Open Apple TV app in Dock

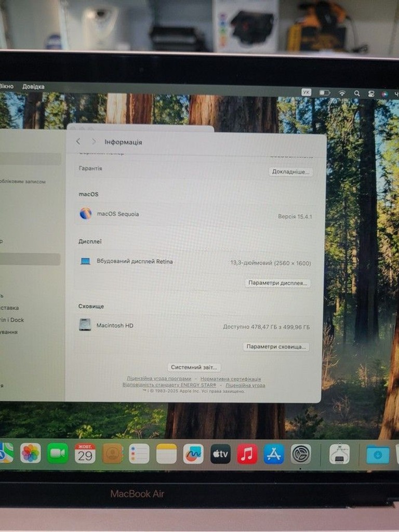pos(220,454)
